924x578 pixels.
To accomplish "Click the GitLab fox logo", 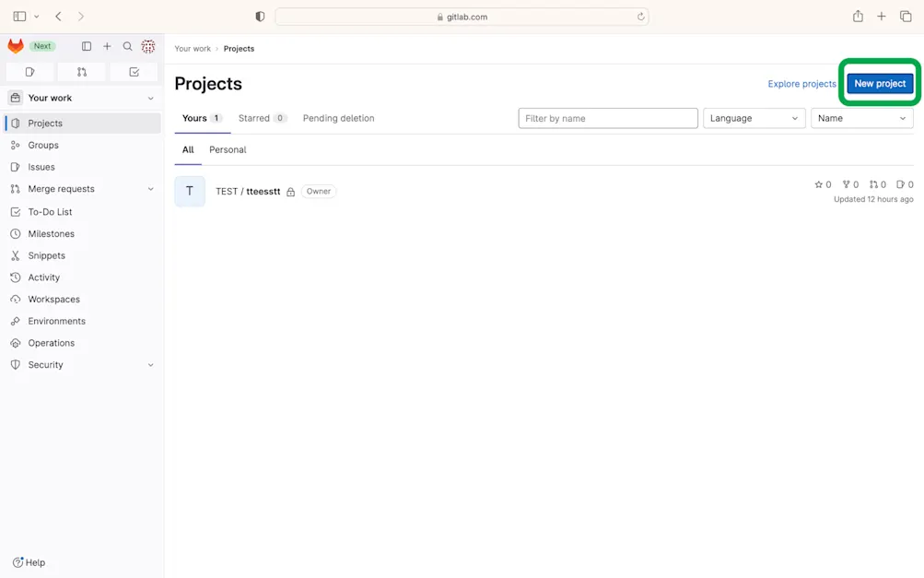I will (x=15, y=45).
